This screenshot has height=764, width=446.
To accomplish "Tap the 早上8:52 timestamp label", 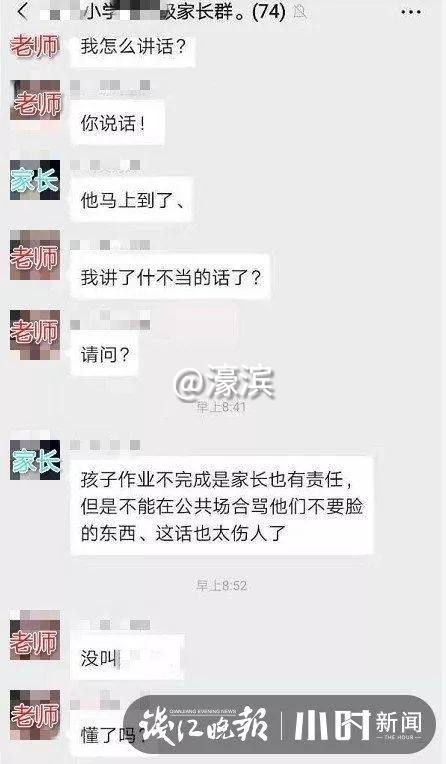I will click(222, 585).
